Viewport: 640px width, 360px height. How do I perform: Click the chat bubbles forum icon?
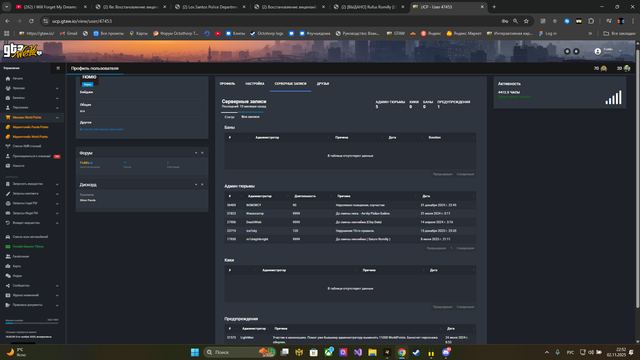8,276
